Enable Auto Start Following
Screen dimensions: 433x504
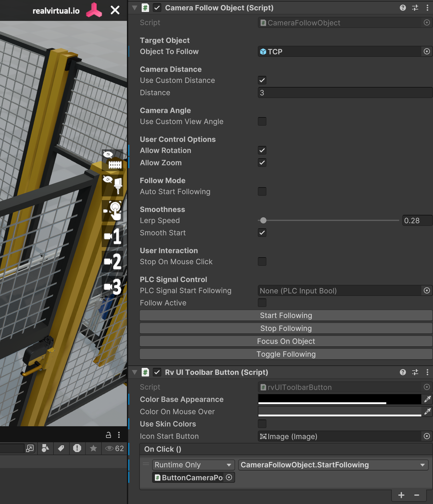tap(262, 191)
